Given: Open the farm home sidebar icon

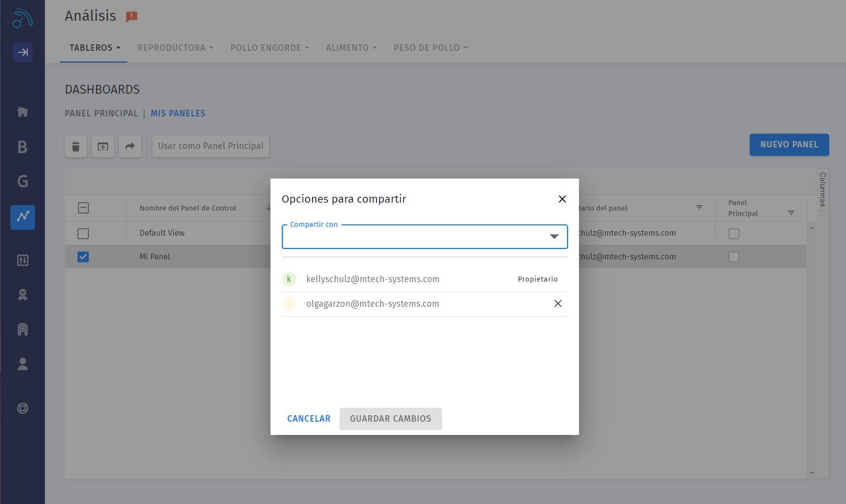Looking at the screenshot, I should point(23,112).
